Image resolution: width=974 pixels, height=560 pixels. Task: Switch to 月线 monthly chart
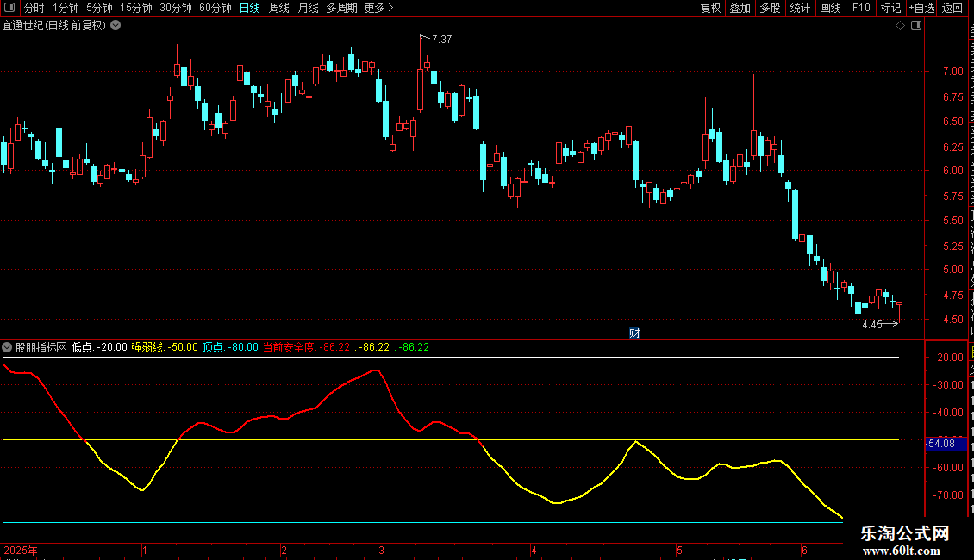(308, 8)
